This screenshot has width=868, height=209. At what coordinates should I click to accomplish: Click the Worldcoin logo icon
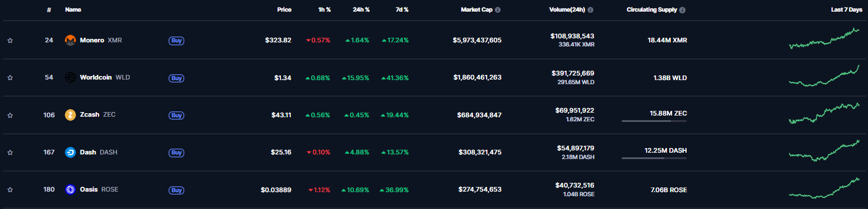coord(70,78)
